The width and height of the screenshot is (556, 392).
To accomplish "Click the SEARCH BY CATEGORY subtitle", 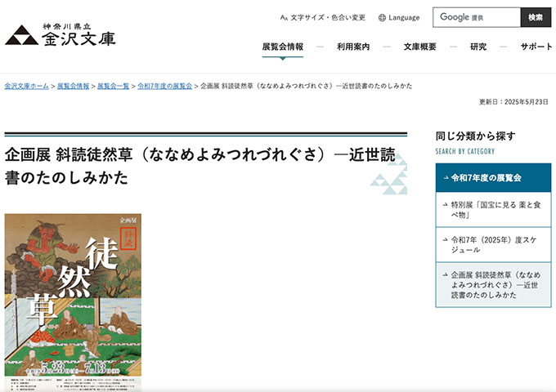I will click(465, 152).
